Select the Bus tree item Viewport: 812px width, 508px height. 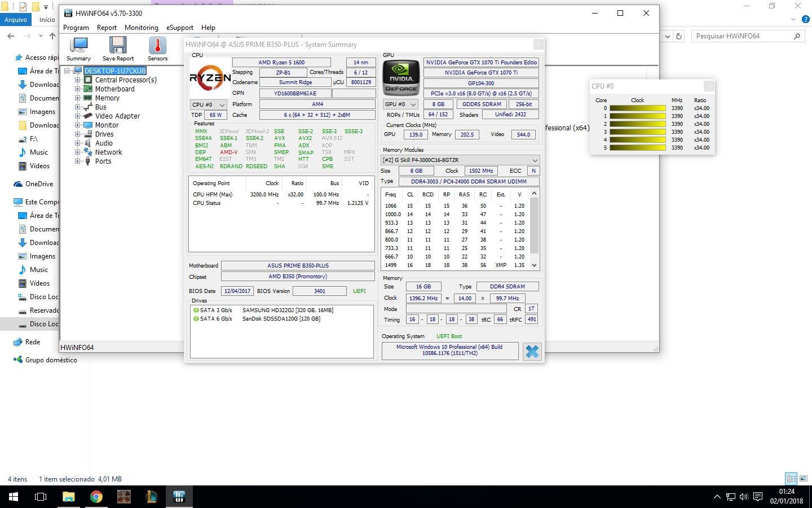(x=100, y=107)
